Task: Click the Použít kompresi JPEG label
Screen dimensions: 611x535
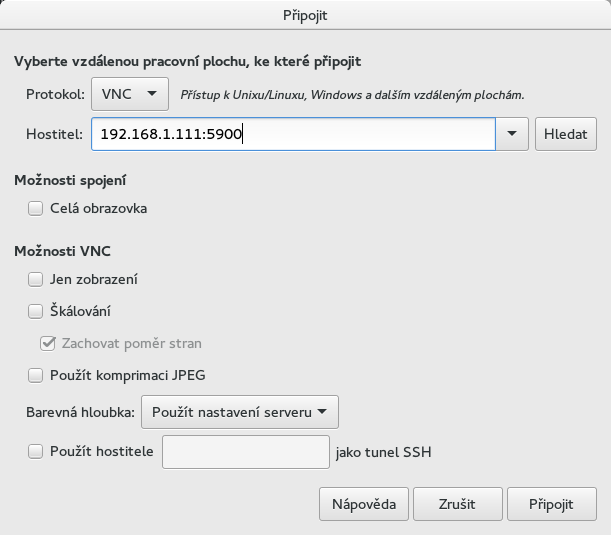Action: click(127, 376)
